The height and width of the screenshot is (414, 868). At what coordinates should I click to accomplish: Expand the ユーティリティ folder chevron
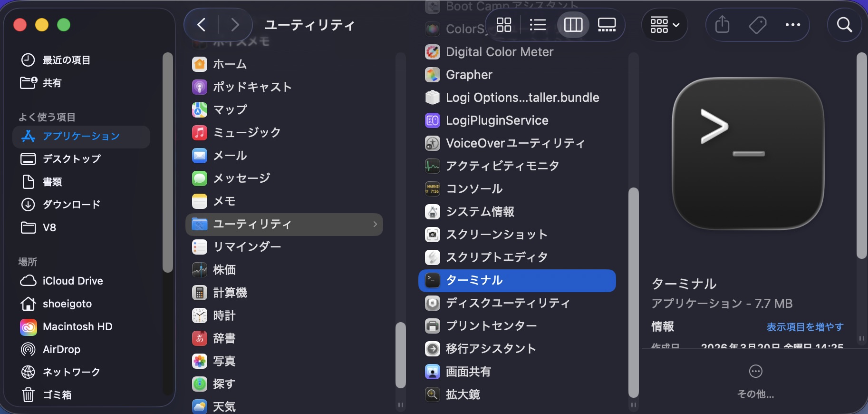(x=375, y=224)
